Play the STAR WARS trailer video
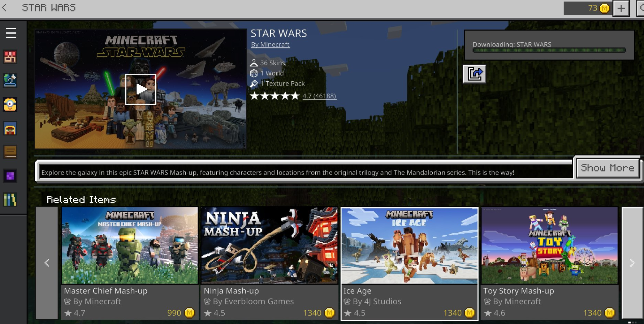The width and height of the screenshot is (644, 324). pos(141,89)
